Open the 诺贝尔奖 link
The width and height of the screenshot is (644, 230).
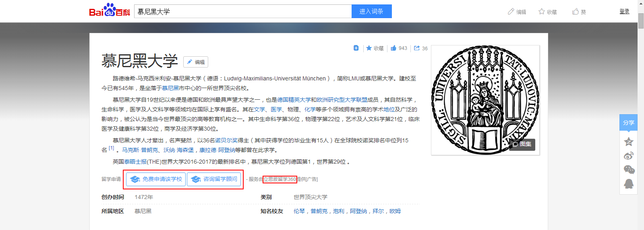point(226,140)
